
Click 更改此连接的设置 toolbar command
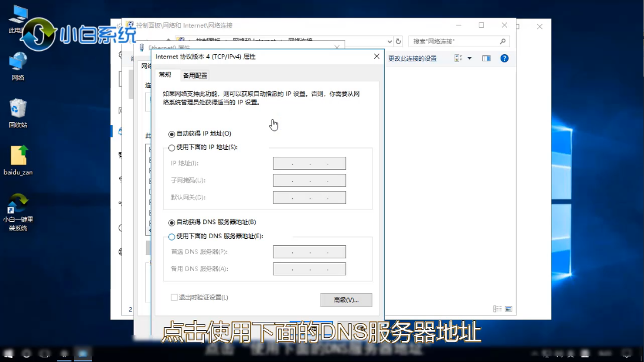click(412, 58)
